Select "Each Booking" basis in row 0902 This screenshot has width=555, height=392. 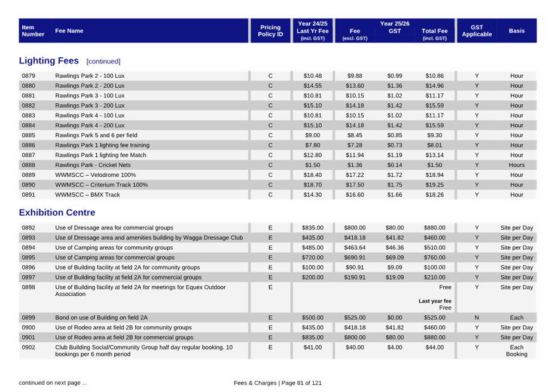click(x=517, y=351)
